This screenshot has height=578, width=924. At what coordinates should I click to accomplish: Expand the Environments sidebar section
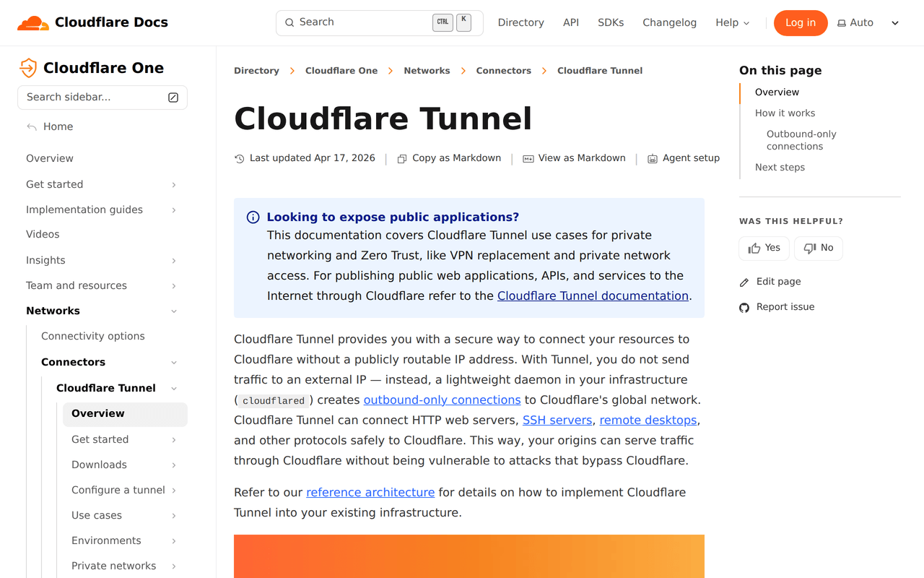(174, 541)
